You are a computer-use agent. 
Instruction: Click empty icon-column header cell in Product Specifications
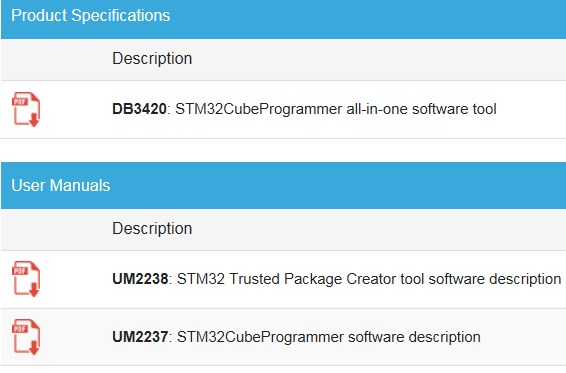[x=56, y=59]
